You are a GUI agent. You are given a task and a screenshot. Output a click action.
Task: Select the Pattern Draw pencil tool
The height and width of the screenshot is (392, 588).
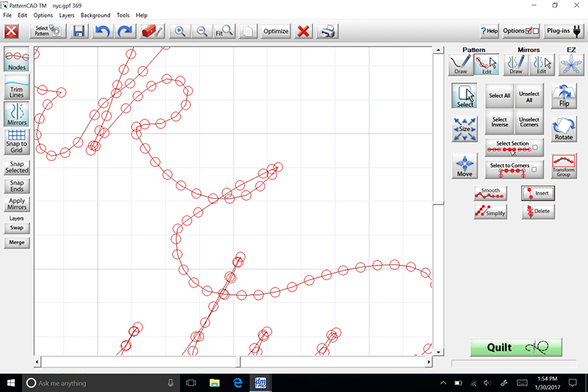[462, 65]
